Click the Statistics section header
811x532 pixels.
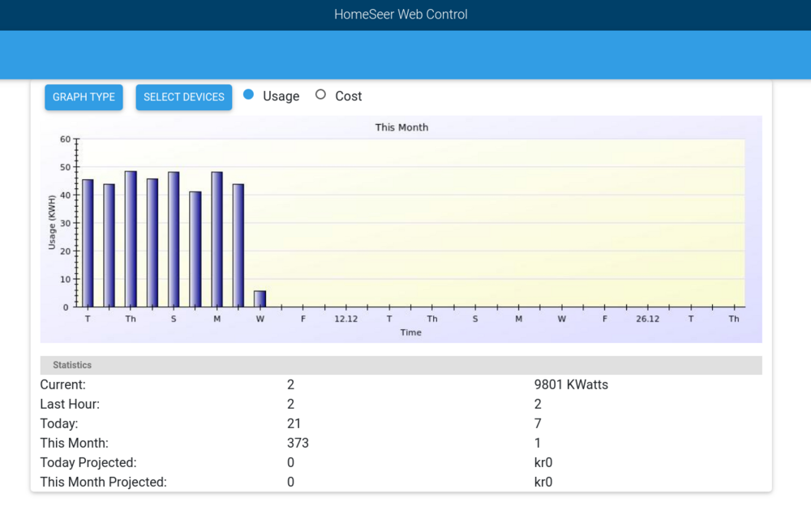[x=72, y=365]
